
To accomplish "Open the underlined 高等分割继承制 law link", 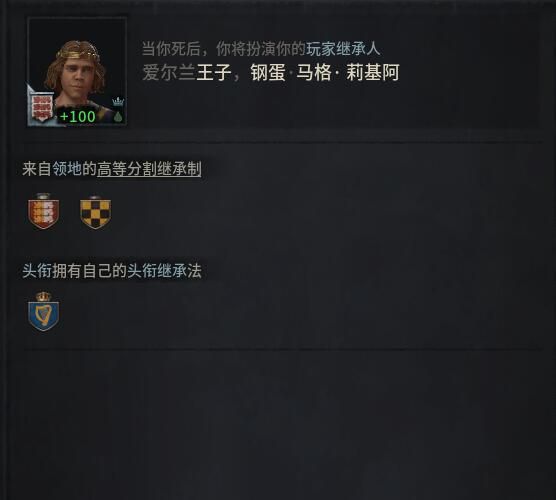I will pyautogui.click(x=149, y=168).
